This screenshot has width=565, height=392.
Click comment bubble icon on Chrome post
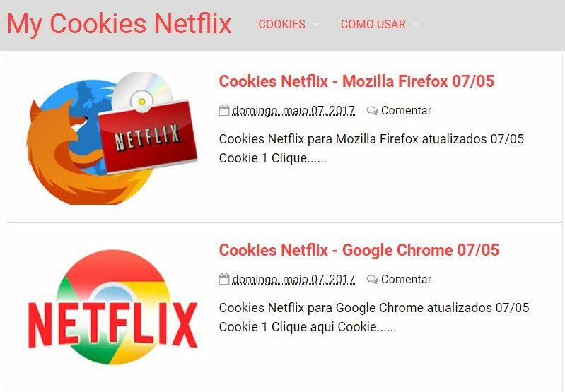(372, 279)
